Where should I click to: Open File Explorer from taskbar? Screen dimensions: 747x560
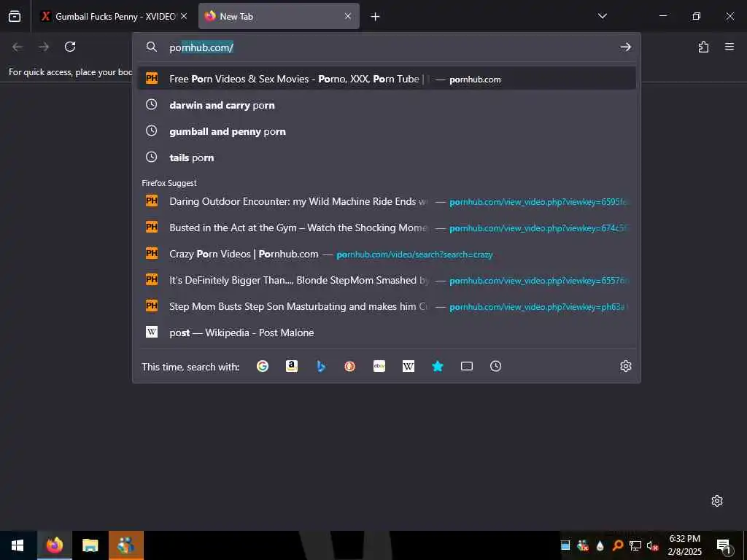[90, 545]
